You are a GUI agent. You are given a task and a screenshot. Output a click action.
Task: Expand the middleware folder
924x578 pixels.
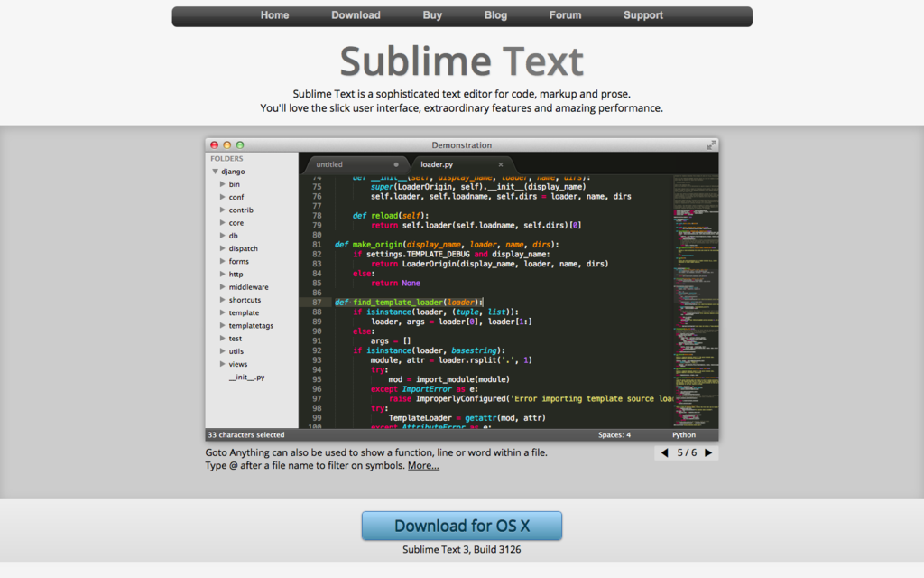222,286
